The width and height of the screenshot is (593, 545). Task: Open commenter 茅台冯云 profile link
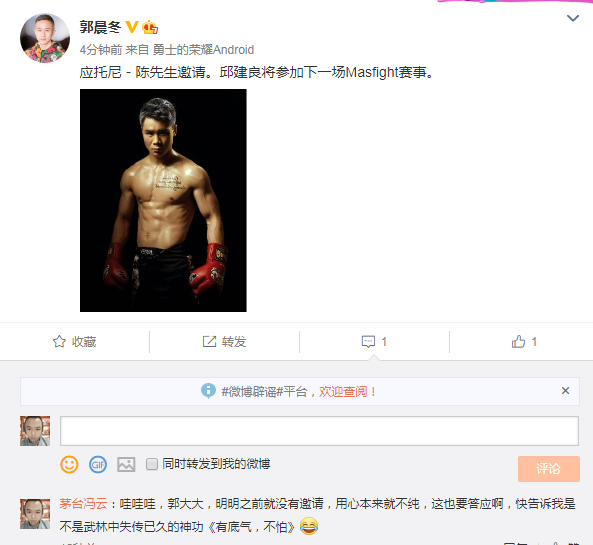pyautogui.click(x=83, y=504)
